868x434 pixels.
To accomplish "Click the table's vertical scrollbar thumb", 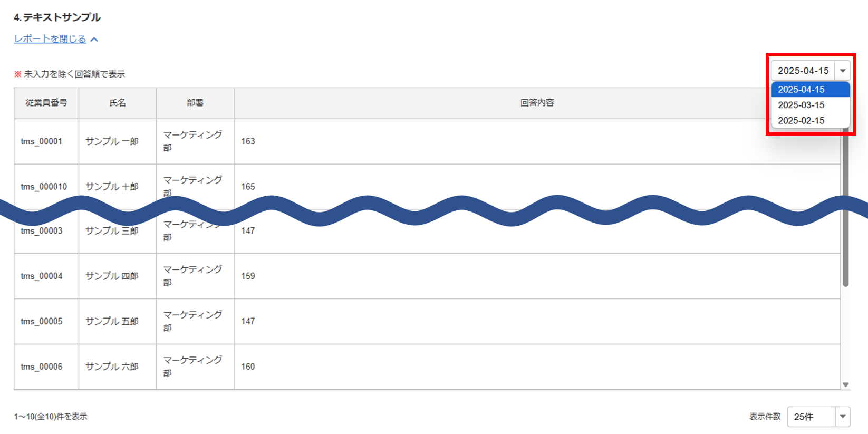I will [x=845, y=211].
